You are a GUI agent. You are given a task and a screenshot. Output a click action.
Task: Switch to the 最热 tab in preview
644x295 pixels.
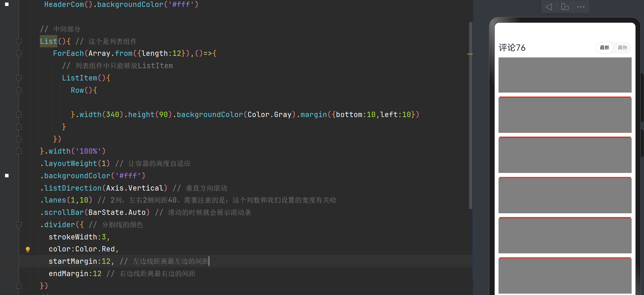click(623, 48)
